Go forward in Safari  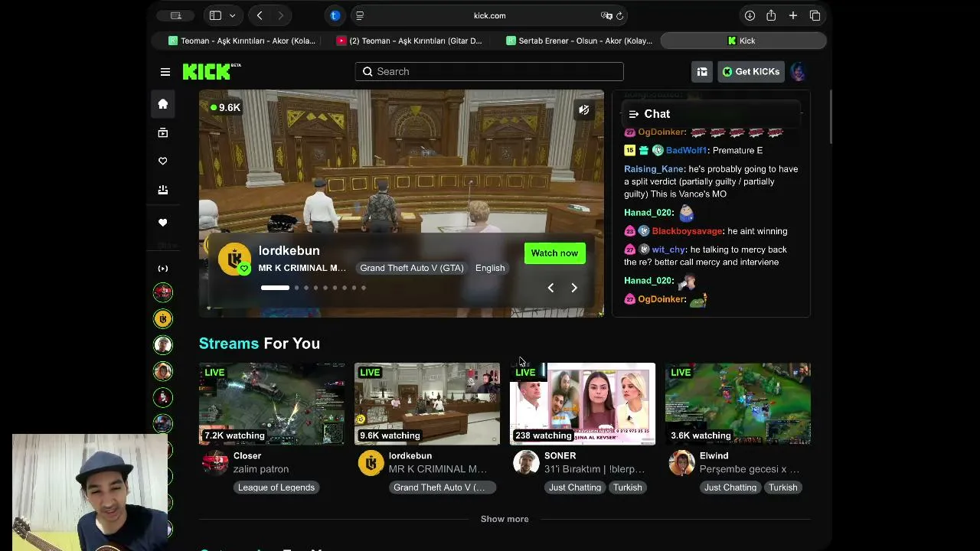(280, 15)
